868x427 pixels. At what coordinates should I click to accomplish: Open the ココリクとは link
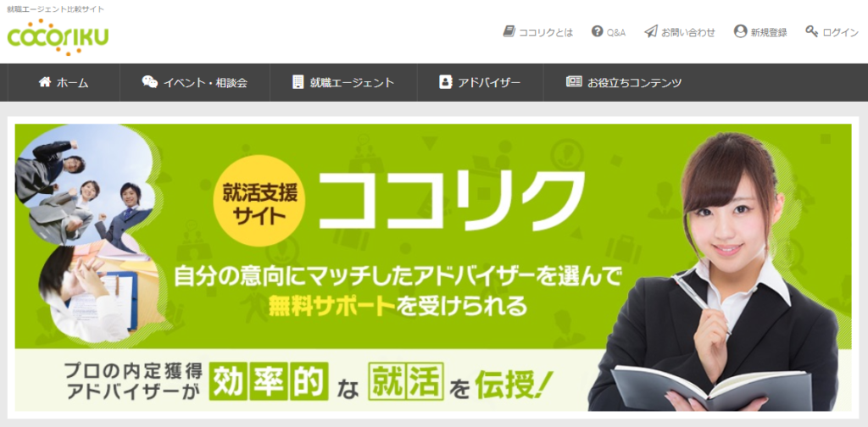coord(546,33)
